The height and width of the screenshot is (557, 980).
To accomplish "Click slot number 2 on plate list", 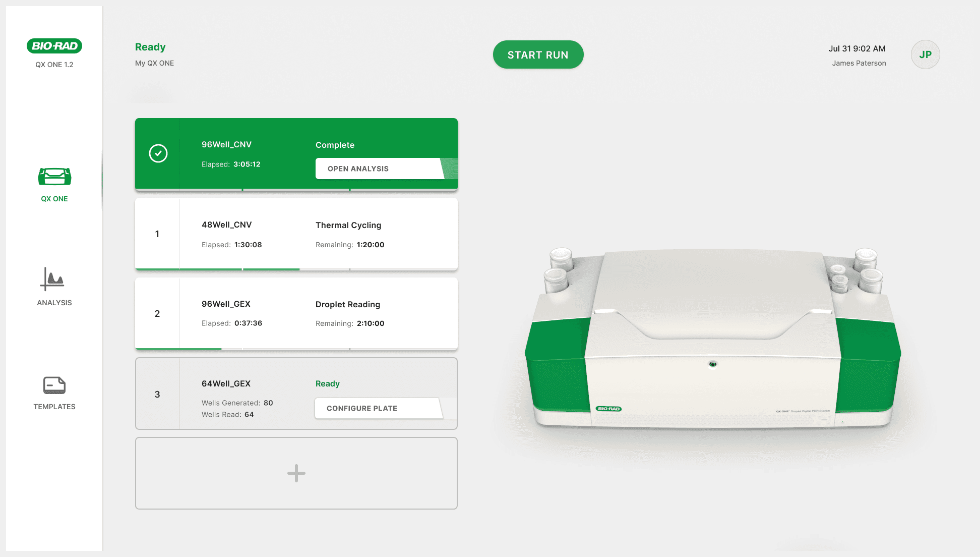I will 157,314.
